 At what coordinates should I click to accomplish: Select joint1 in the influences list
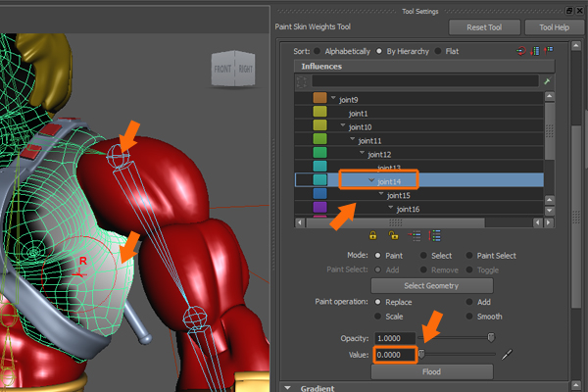tap(358, 113)
